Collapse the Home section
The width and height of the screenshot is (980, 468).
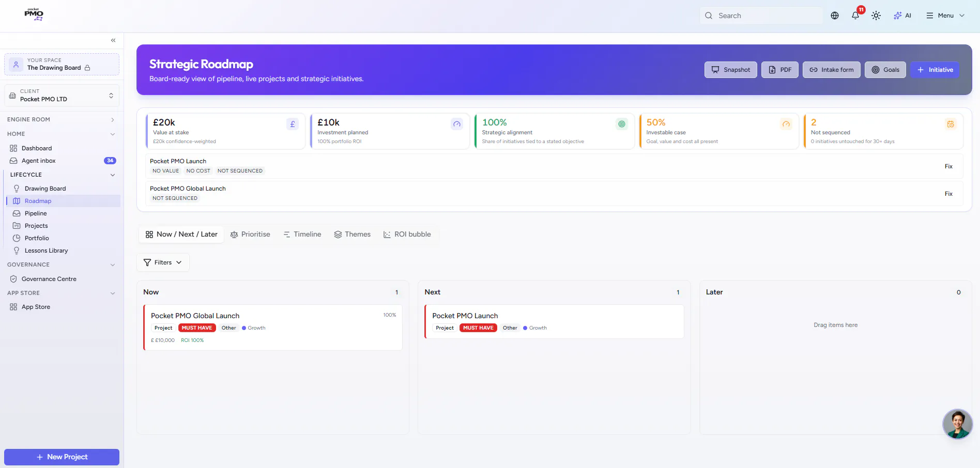[62, 134]
